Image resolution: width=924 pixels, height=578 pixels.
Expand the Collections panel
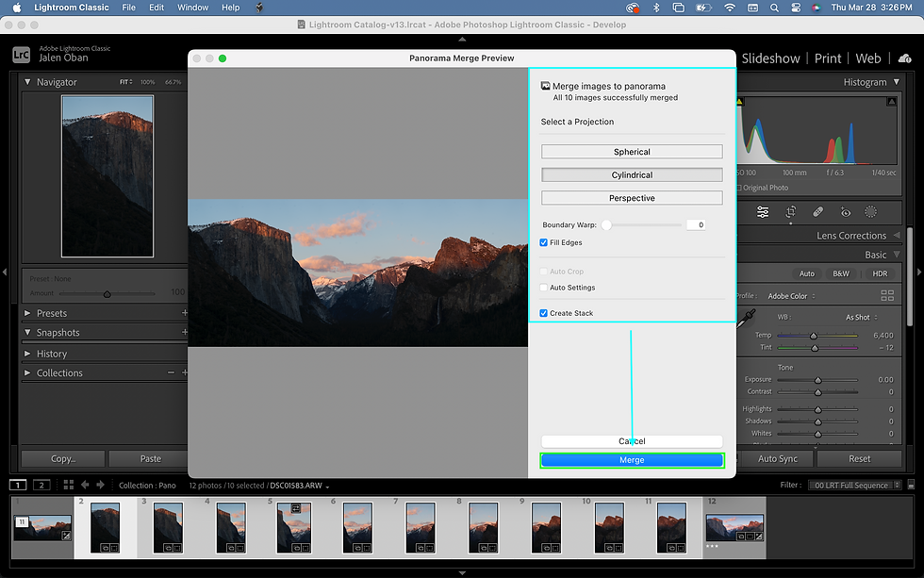(x=27, y=372)
